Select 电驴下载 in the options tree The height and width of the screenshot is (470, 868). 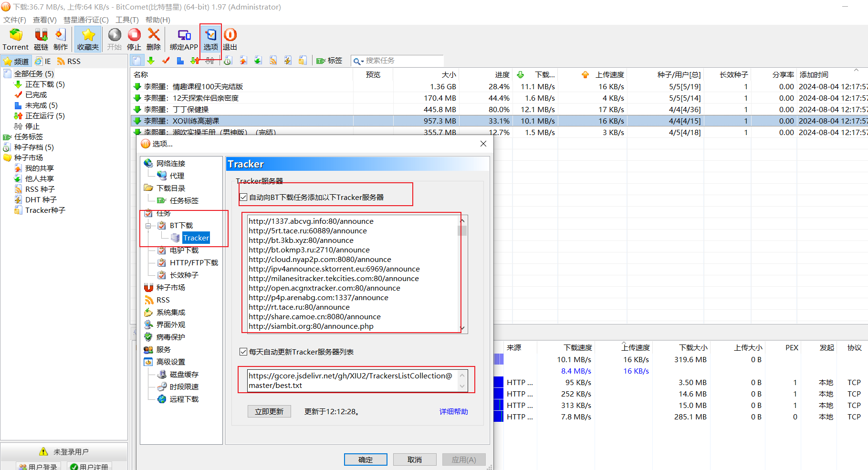click(x=184, y=250)
